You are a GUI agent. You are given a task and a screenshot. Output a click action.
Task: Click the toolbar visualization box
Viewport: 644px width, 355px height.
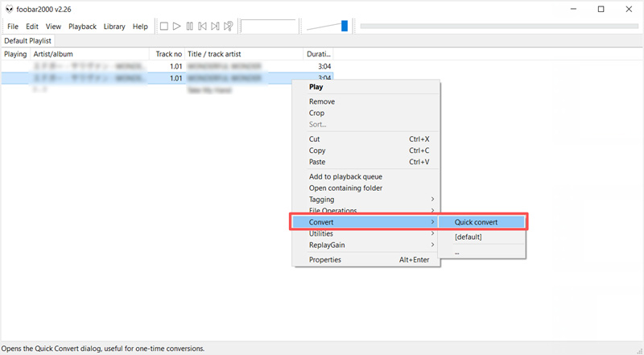pos(268,27)
